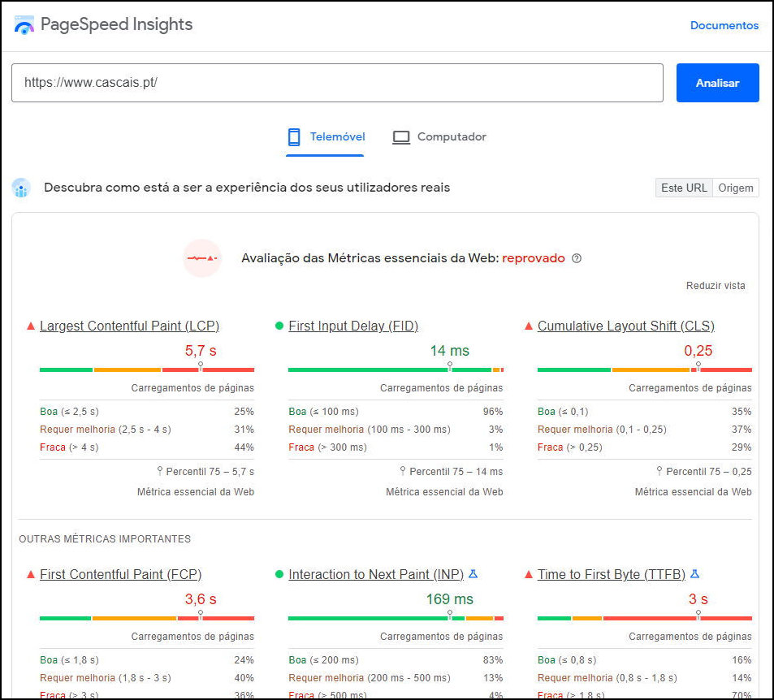
Task: Click row Requer melhoria (200 ms - 500 ms)
Action: click(396, 677)
